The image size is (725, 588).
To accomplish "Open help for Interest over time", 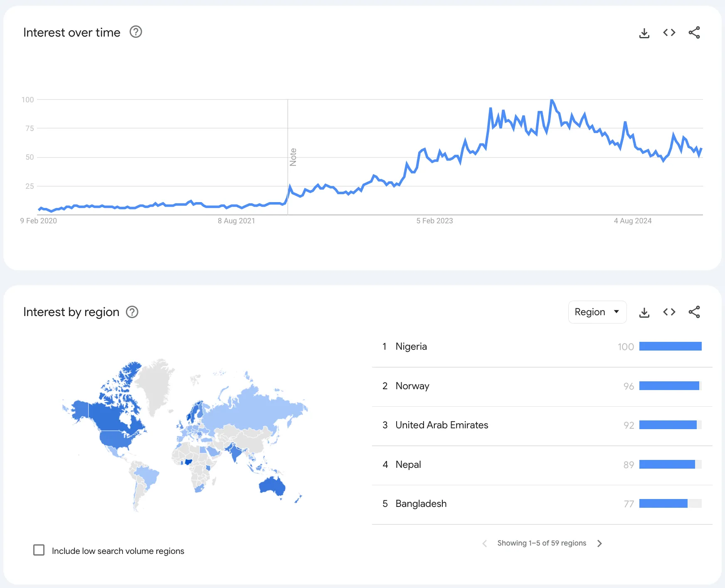I will pyautogui.click(x=136, y=32).
